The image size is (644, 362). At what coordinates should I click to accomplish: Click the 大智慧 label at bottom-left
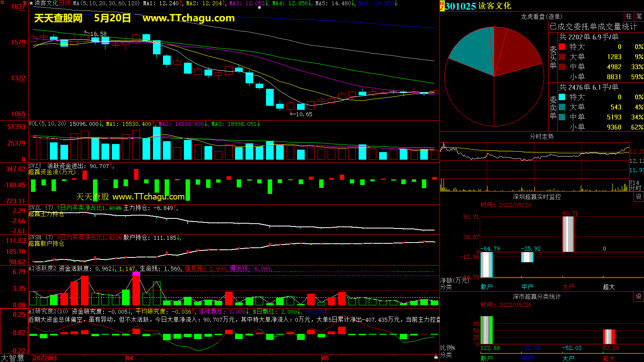click(x=12, y=358)
